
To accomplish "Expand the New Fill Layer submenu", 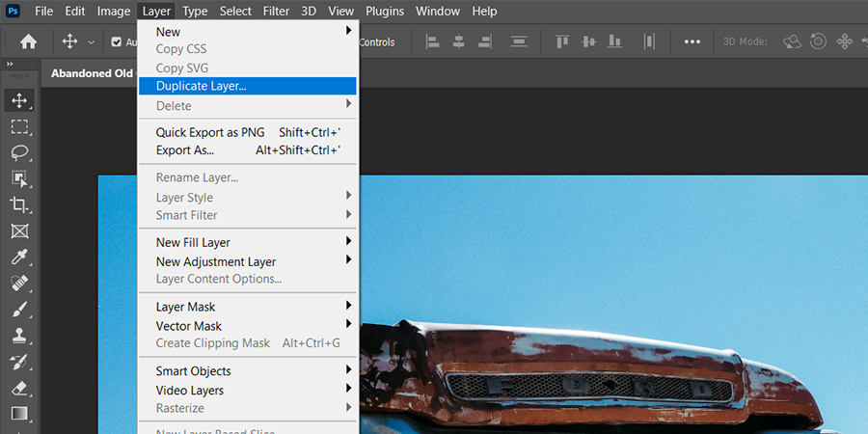I will 248,242.
